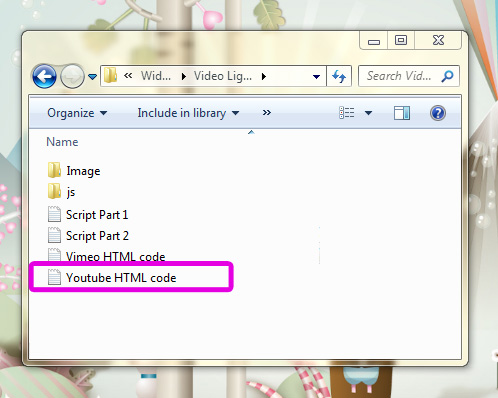Maximize the Explorer window
Viewport: 498px width, 398px height.
click(x=401, y=40)
